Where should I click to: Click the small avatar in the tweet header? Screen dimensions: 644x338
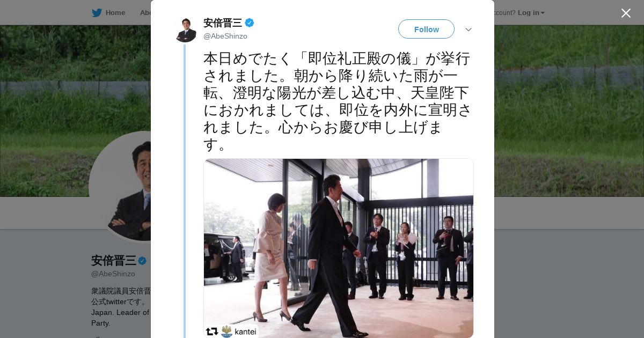(186, 30)
